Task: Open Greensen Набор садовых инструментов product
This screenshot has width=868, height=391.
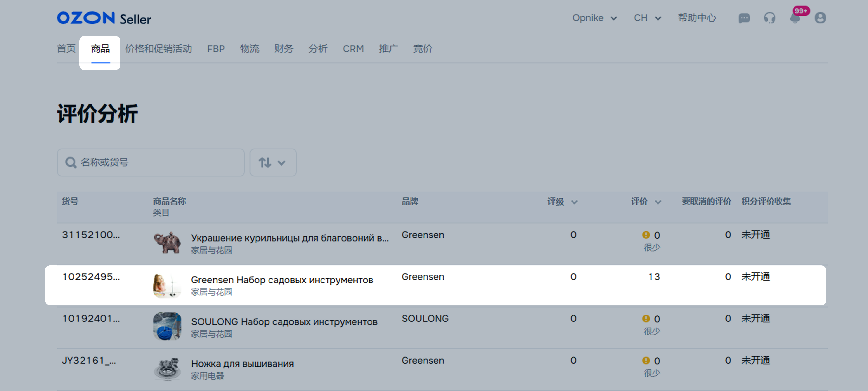Action: 282,280
